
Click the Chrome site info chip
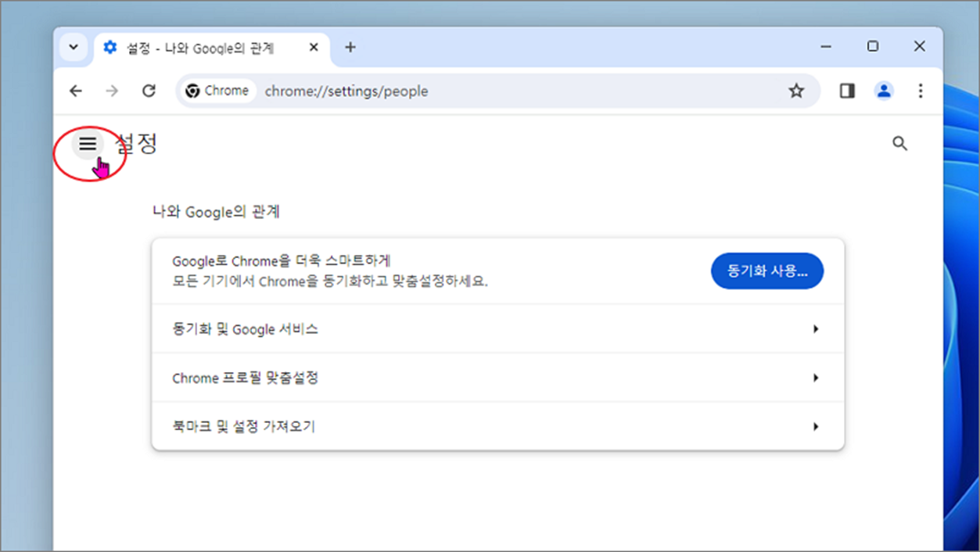tap(218, 91)
